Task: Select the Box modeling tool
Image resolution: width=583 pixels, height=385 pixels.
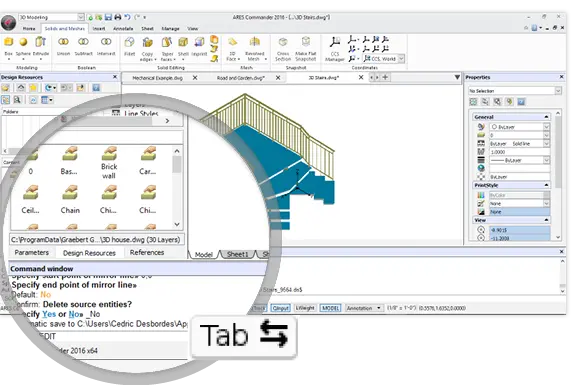Action: pos(9,47)
